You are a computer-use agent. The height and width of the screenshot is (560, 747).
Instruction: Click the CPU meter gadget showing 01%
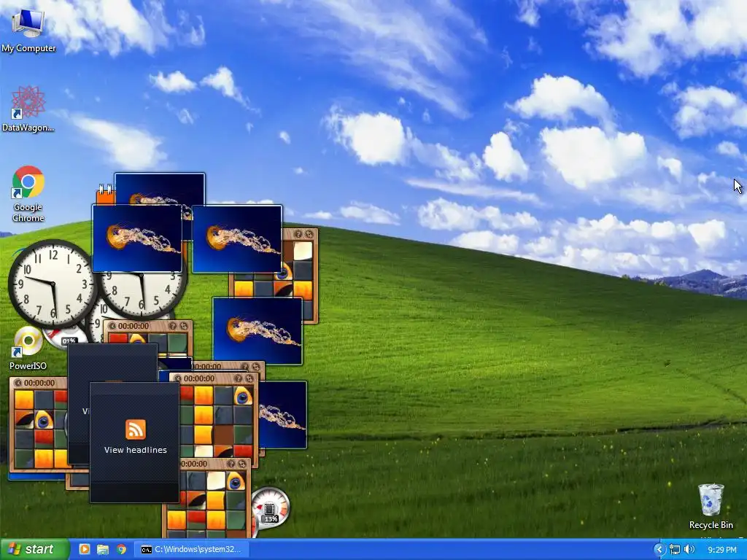click(66, 337)
